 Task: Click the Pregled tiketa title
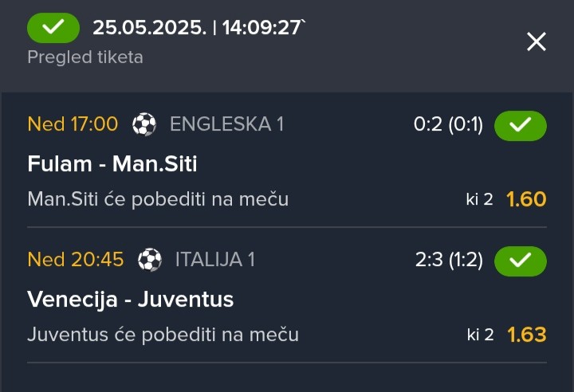(85, 57)
